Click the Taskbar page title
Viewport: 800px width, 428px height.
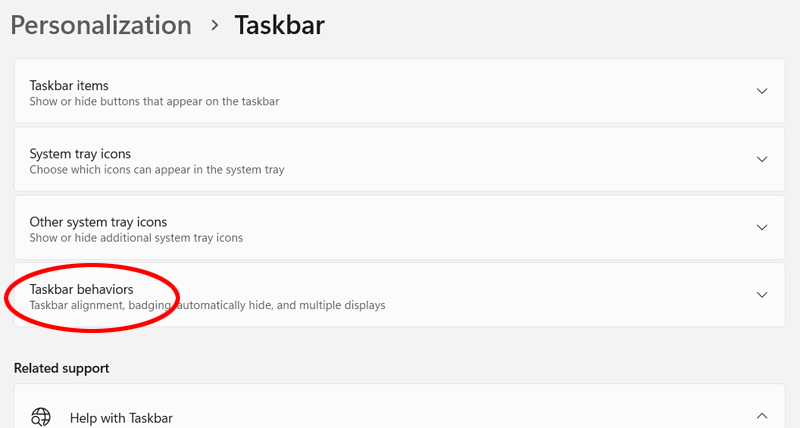[279, 25]
